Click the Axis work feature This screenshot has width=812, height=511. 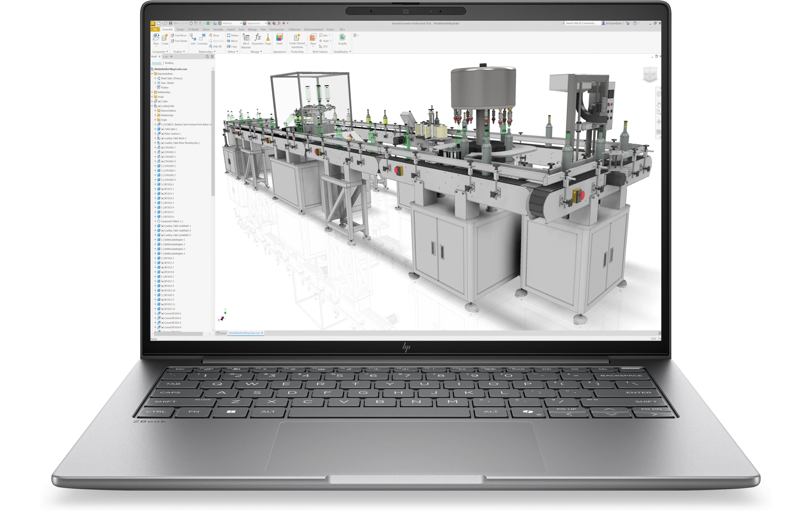coord(323,35)
